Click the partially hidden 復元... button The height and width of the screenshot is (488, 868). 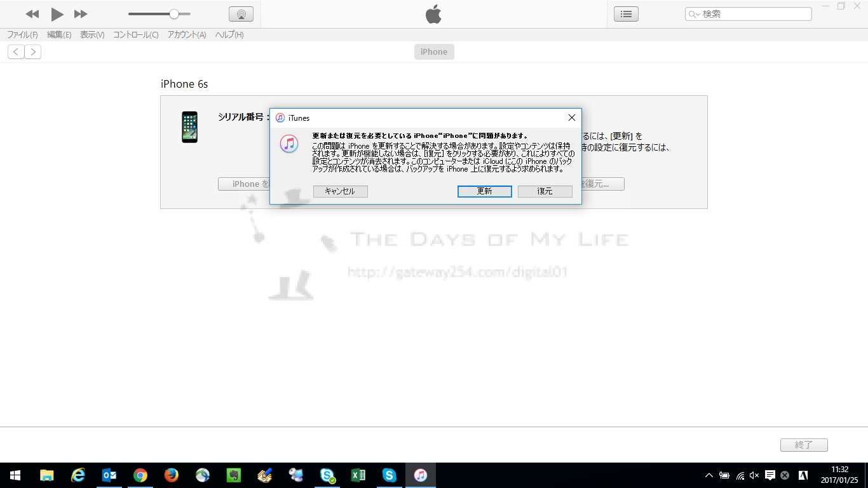click(603, 184)
